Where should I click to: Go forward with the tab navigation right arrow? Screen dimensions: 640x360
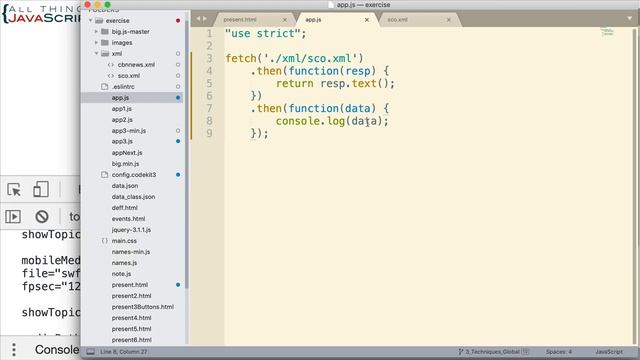coord(205,19)
